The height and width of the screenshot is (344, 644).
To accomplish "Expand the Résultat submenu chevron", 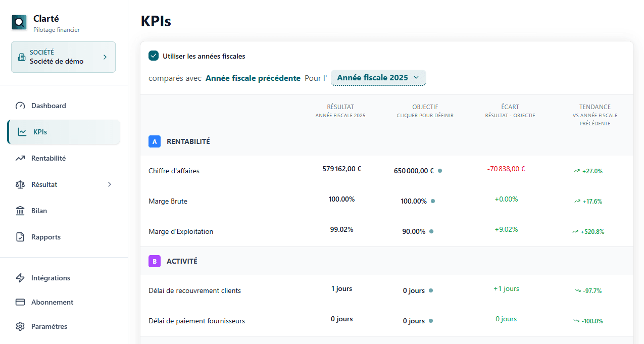I will 110,184.
